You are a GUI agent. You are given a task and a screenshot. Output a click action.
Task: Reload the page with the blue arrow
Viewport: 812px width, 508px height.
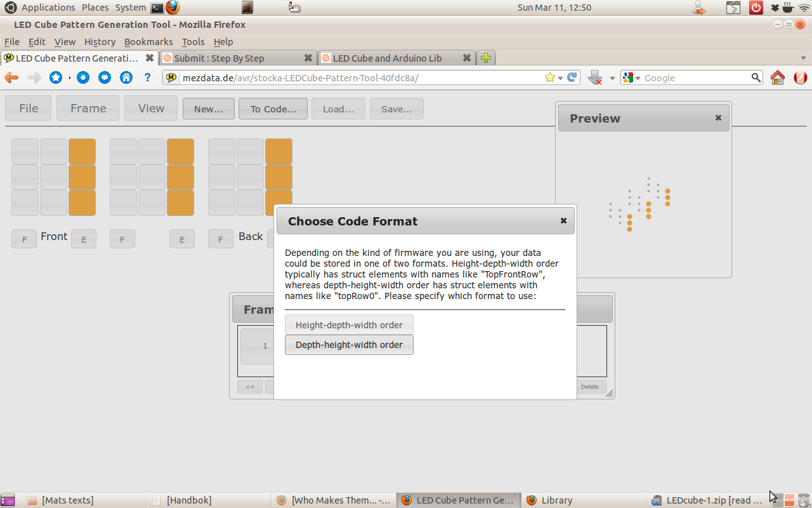(572, 77)
